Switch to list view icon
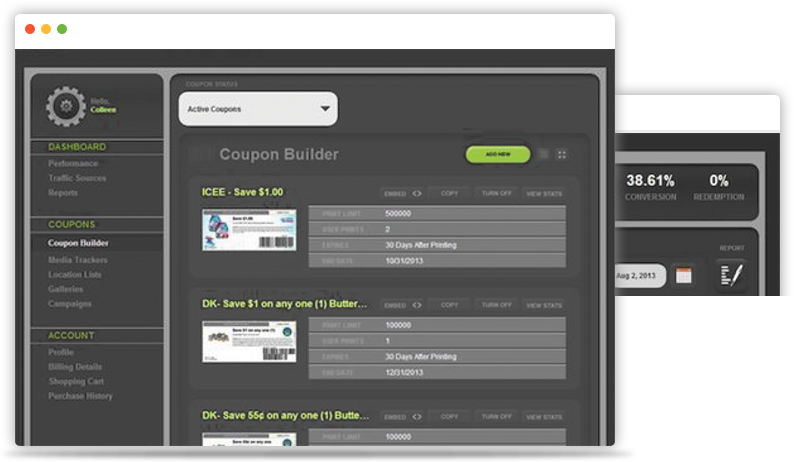794x462 pixels. click(543, 154)
